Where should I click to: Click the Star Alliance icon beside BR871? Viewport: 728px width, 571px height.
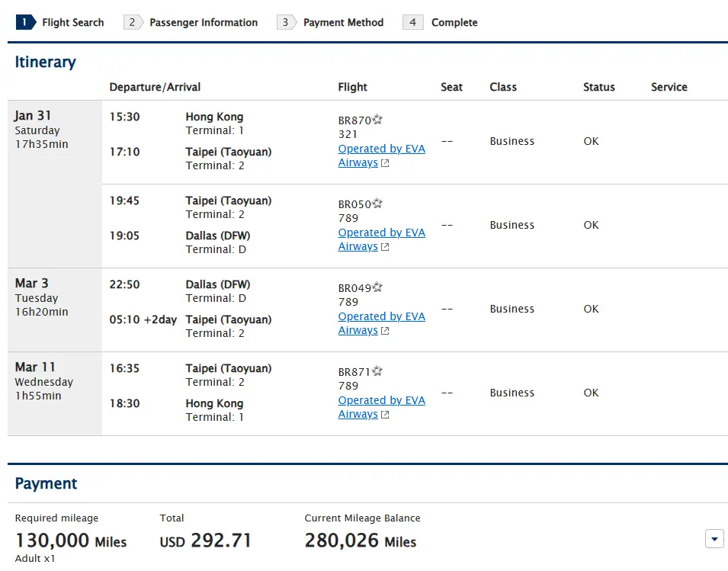(377, 371)
